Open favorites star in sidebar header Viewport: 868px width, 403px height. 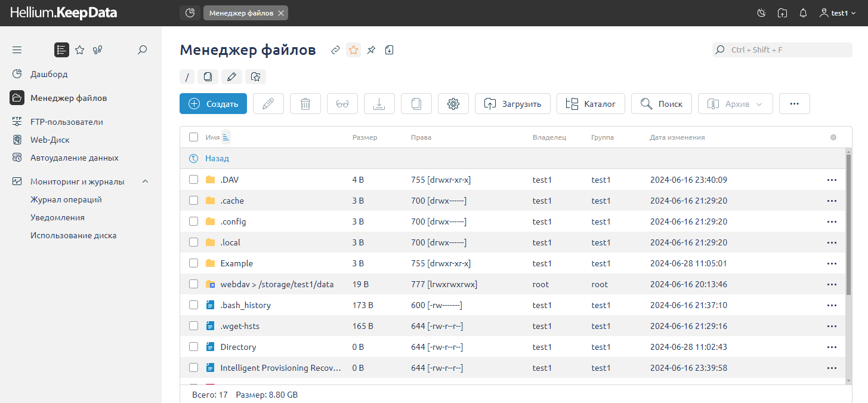pos(80,50)
